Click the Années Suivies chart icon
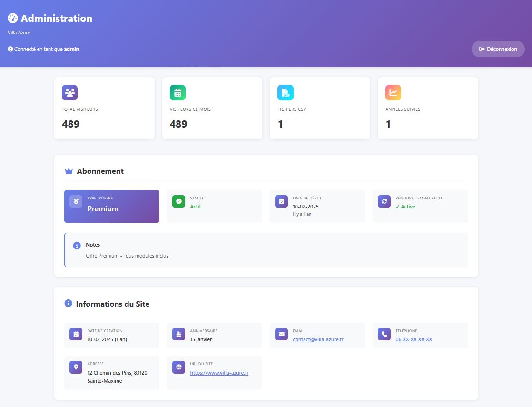This screenshot has height=407, width=532. click(393, 92)
